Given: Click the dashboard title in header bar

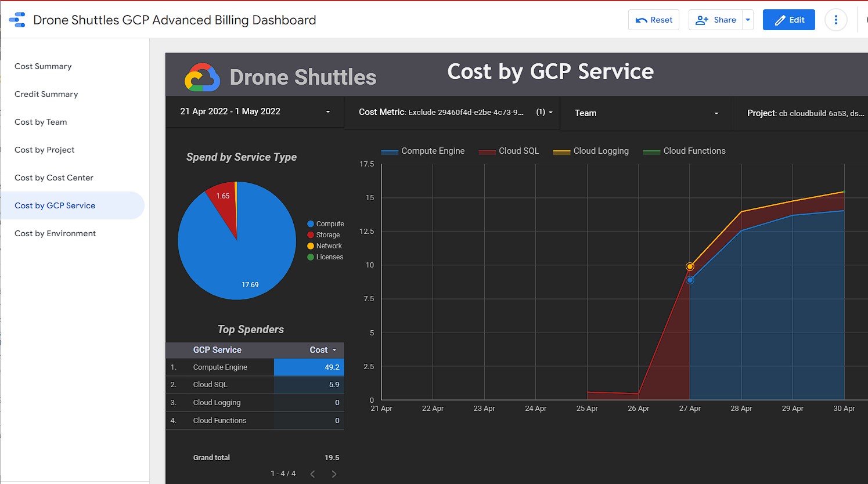Looking at the screenshot, I should (175, 20).
